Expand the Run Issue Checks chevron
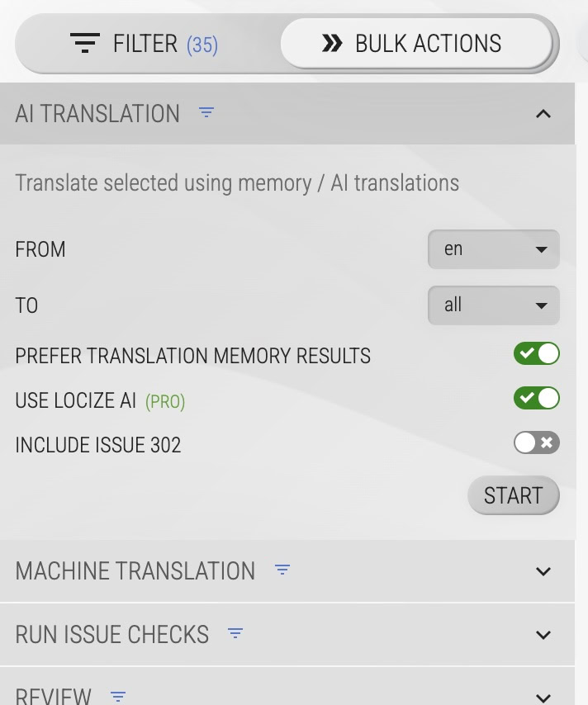Viewport: 588px width, 705px height. (x=543, y=635)
